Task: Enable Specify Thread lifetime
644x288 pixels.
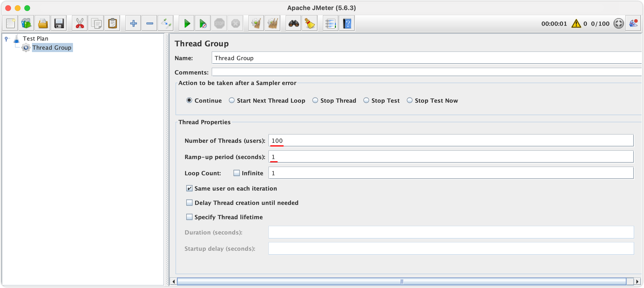Action: coord(189,217)
